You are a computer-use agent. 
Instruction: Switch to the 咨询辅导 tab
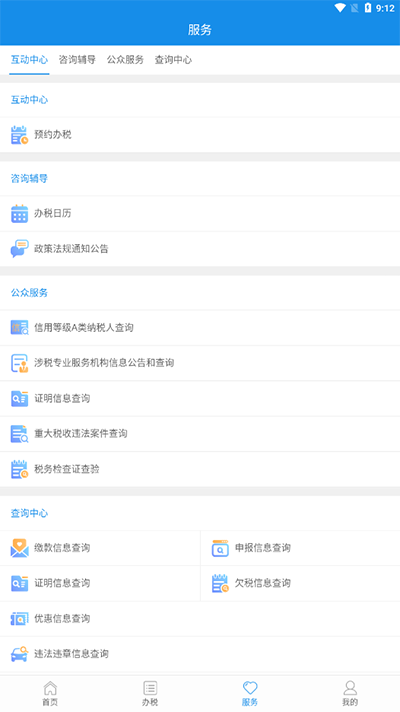tap(77, 59)
